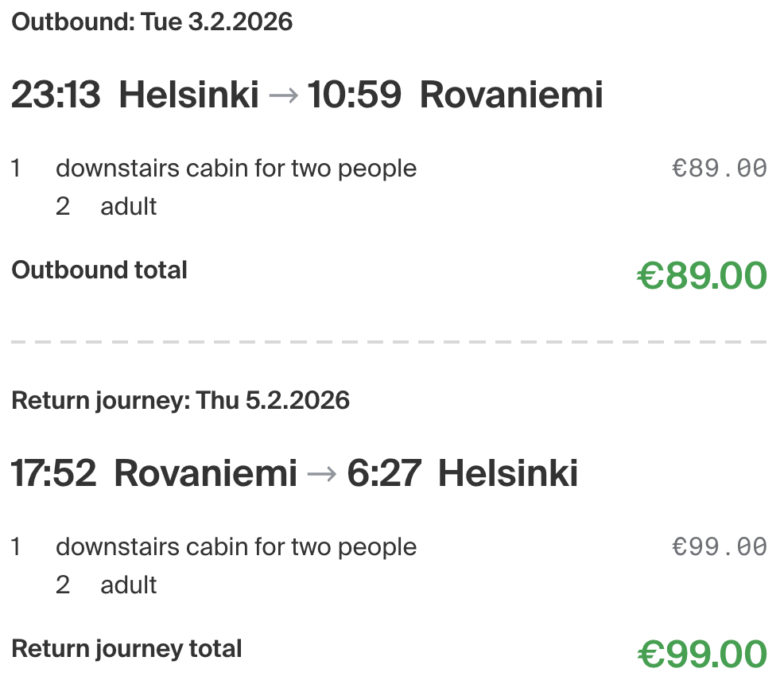The image size is (784, 684).
Task: Click the 6:27 return arrival time
Action: 384,474
